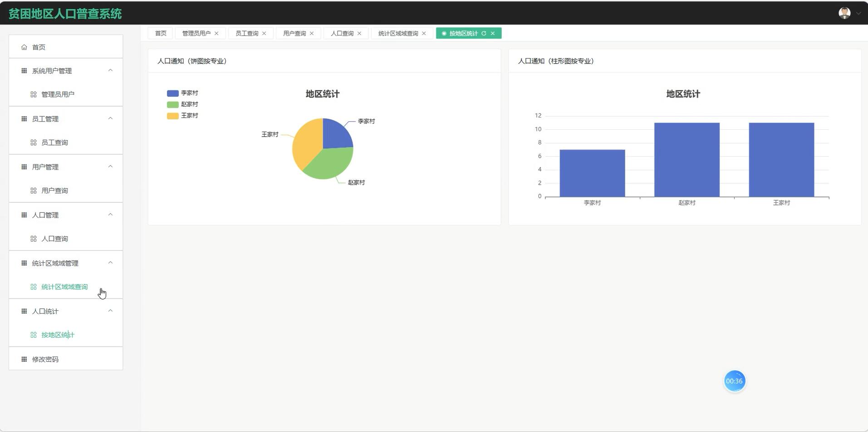
Task: Collapse the 人口统计 sidebar group
Action: pos(110,310)
